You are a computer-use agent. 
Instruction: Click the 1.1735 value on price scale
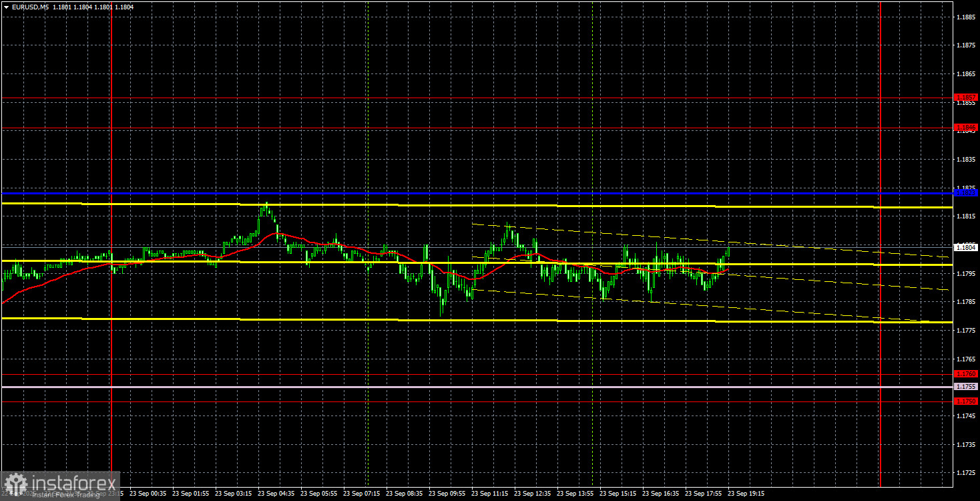967,444
